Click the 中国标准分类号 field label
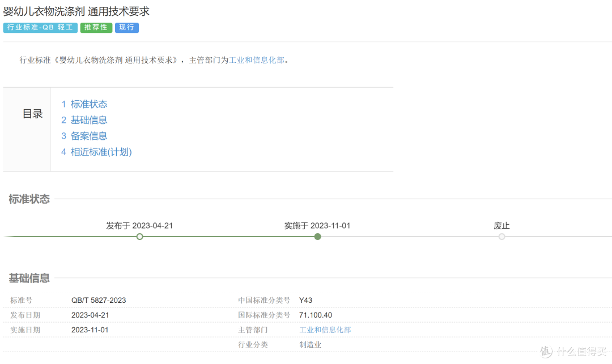Image resolution: width=612 pixels, height=364 pixels. click(x=264, y=301)
